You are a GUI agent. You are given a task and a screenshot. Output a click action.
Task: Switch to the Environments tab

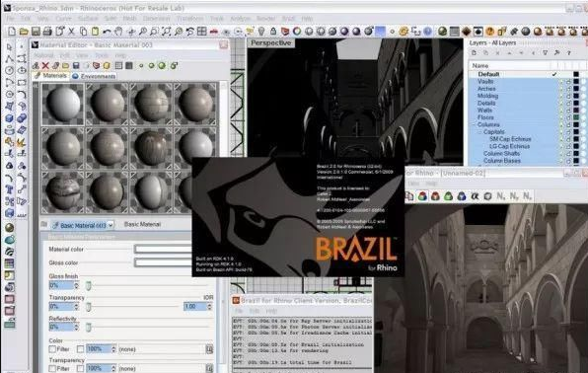[x=94, y=76]
